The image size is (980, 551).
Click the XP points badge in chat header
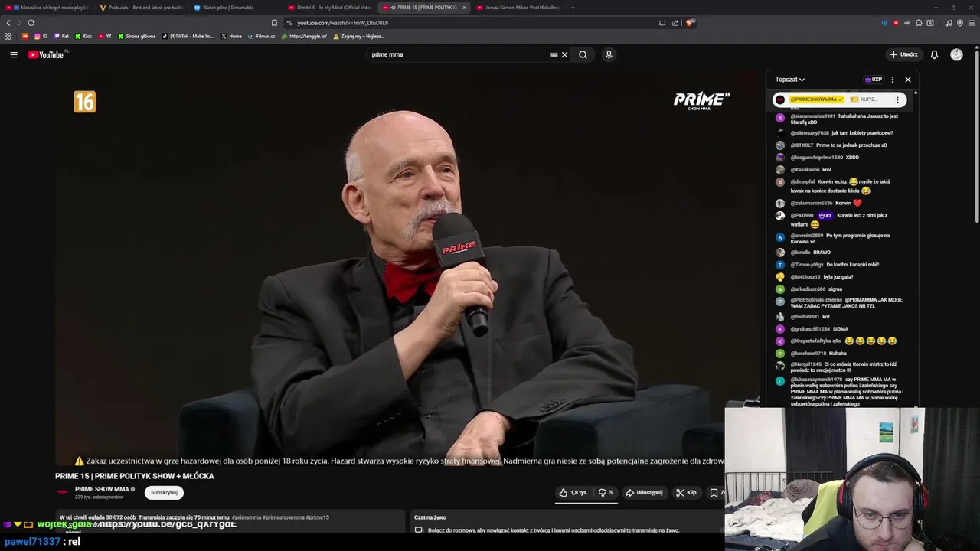pos(874,80)
